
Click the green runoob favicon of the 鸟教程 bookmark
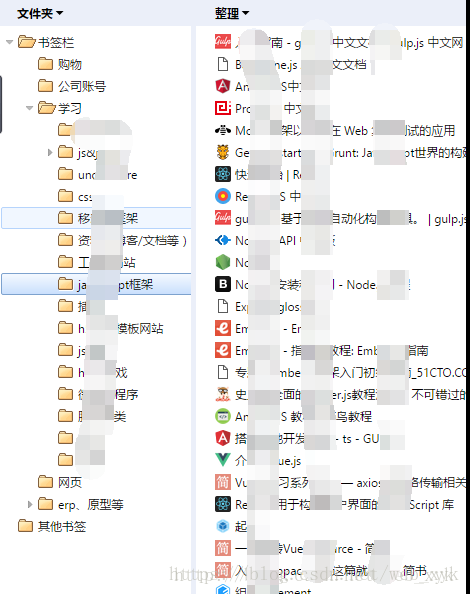[x=223, y=416]
